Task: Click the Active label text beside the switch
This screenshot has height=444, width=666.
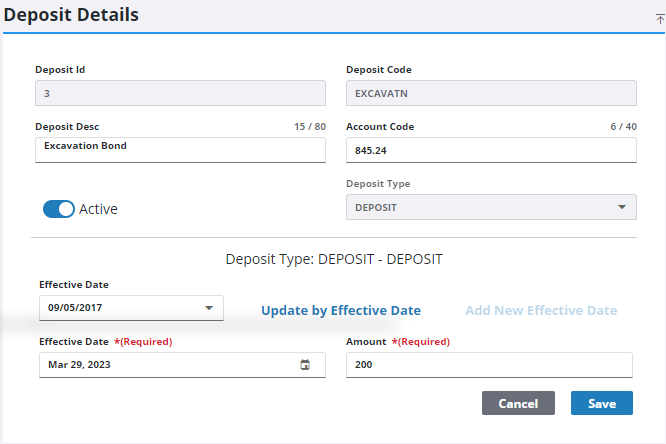Action: pyautogui.click(x=98, y=209)
